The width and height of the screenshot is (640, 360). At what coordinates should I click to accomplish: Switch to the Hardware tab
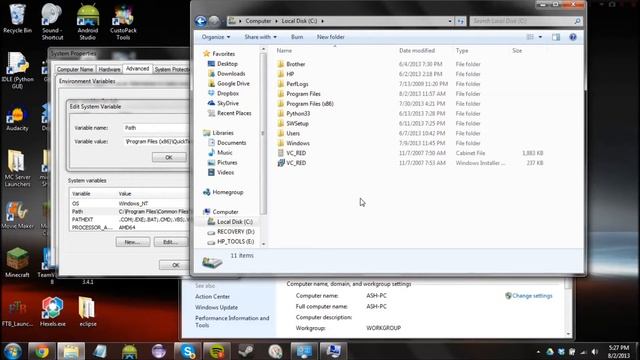[109, 69]
